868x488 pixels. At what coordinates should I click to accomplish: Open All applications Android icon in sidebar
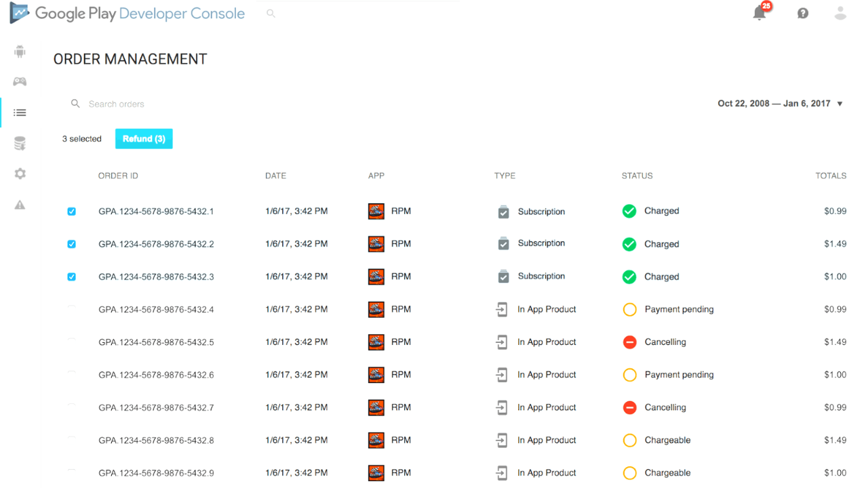(20, 52)
